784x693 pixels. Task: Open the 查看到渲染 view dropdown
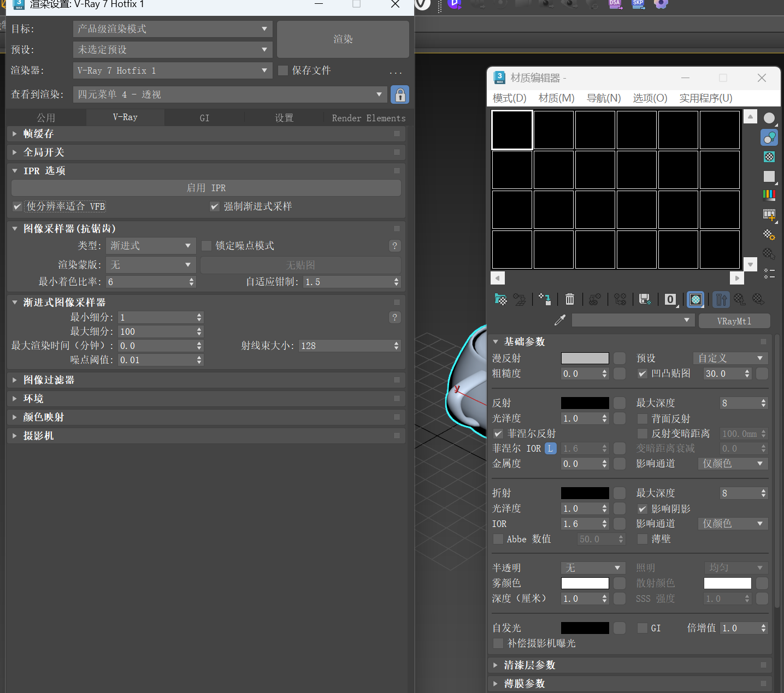pos(230,94)
